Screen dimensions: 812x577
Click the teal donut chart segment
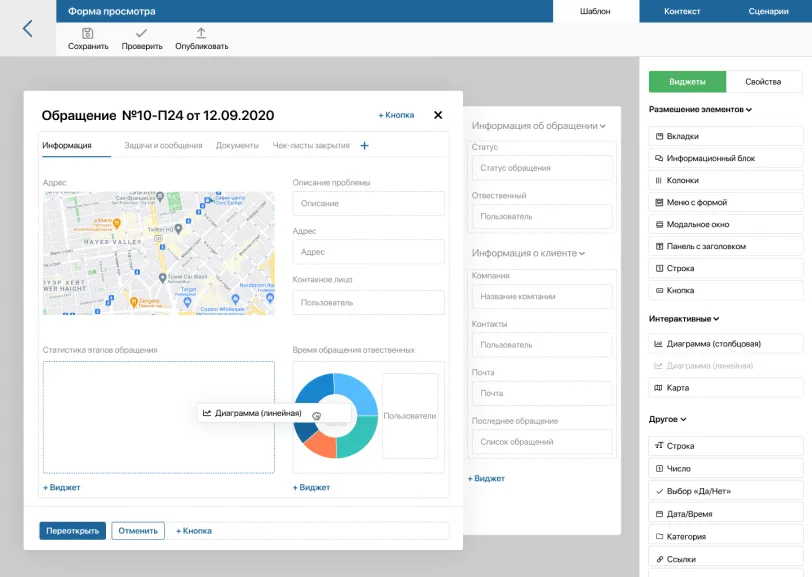tap(360, 435)
